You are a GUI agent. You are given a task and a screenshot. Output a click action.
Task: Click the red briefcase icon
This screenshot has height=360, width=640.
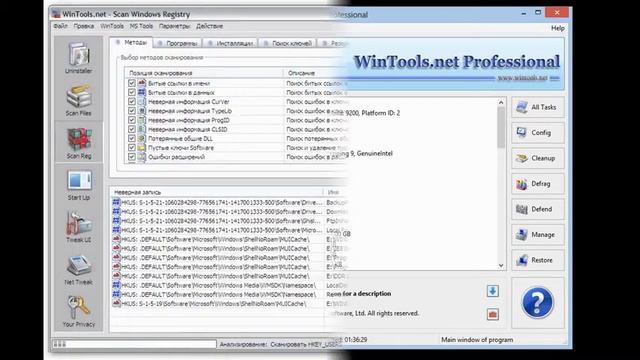(493, 314)
